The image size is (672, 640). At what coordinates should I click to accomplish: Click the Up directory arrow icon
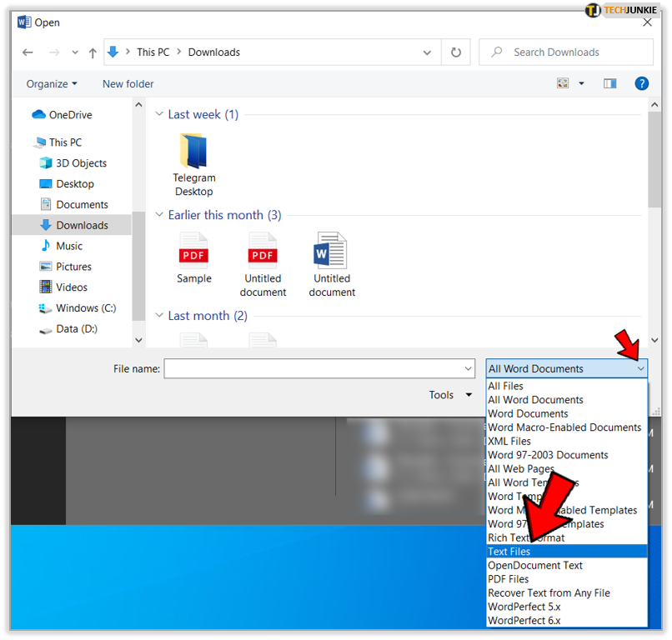93,52
